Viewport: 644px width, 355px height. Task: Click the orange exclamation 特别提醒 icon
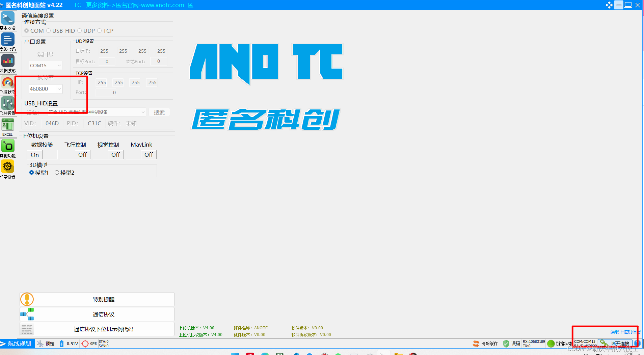tap(27, 299)
